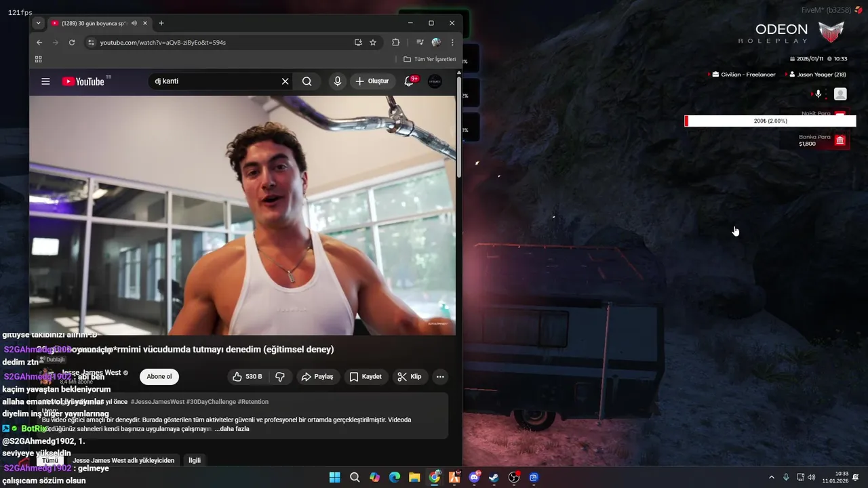Open the #JesseJamesWest hashtag link
The image size is (868, 488).
(158, 402)
